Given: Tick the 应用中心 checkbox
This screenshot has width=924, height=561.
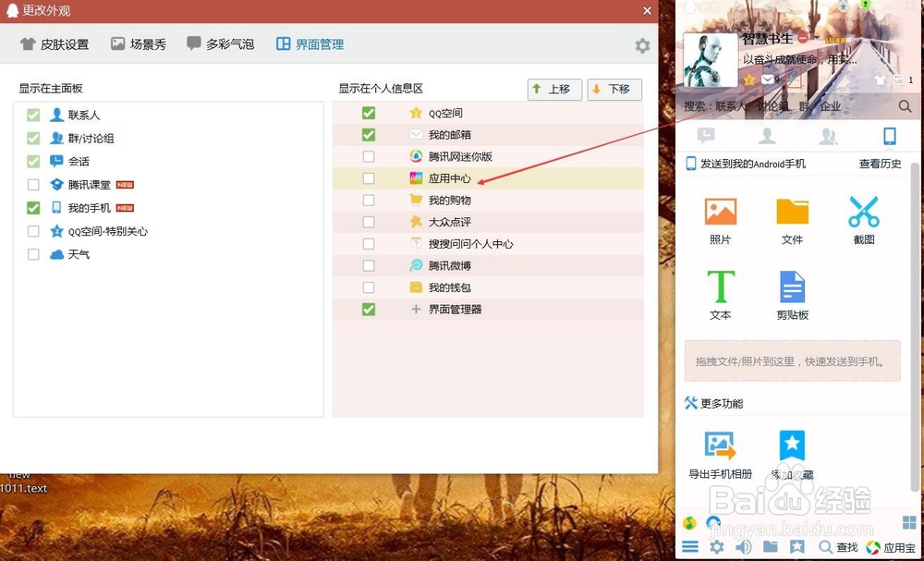Looking at the screenshot, I should [x=369, y=178].
